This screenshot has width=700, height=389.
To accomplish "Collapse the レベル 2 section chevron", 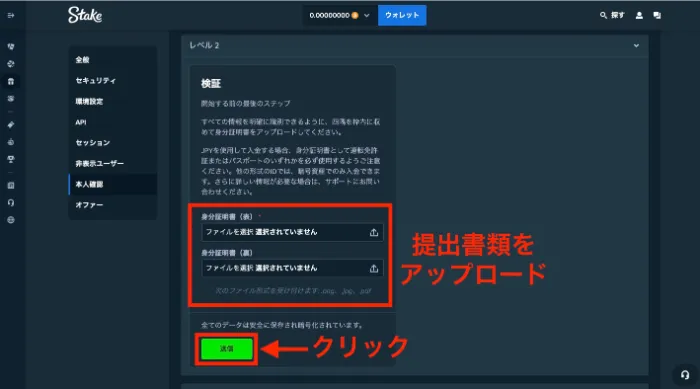I will (x=636, y=46).
